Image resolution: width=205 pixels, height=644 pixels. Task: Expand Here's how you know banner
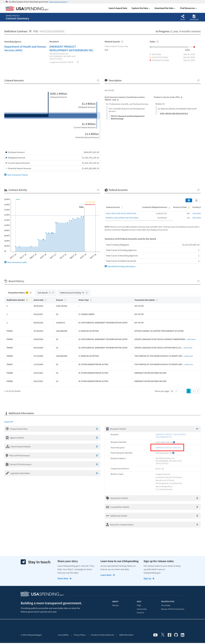(59, 2)
